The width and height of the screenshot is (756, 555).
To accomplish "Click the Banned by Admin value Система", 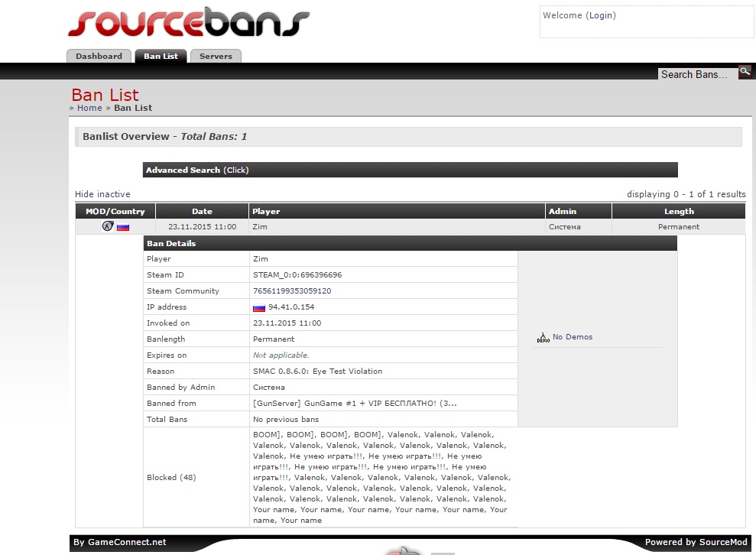I will (x=269, y=387).
